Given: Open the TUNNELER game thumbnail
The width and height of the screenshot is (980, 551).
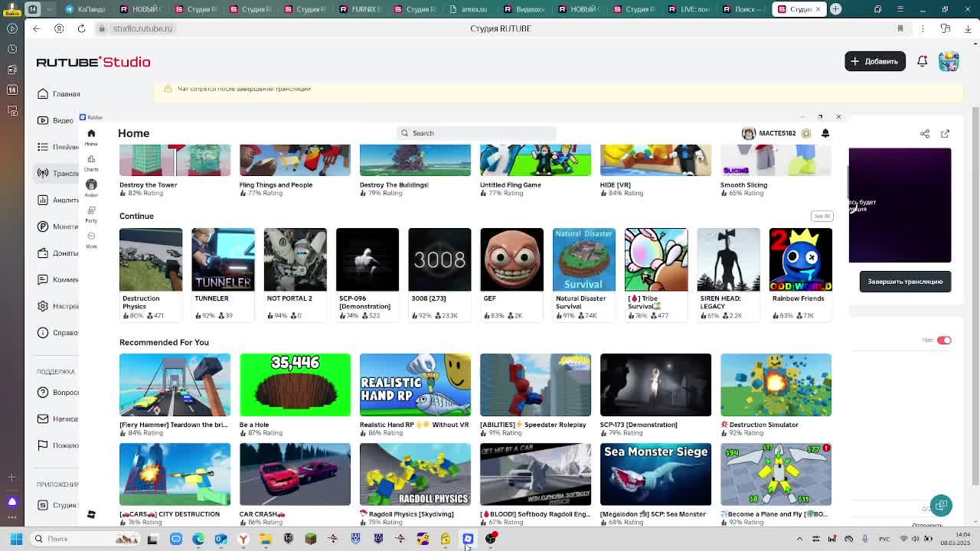Looking at the screenshot, I should 223,259.
